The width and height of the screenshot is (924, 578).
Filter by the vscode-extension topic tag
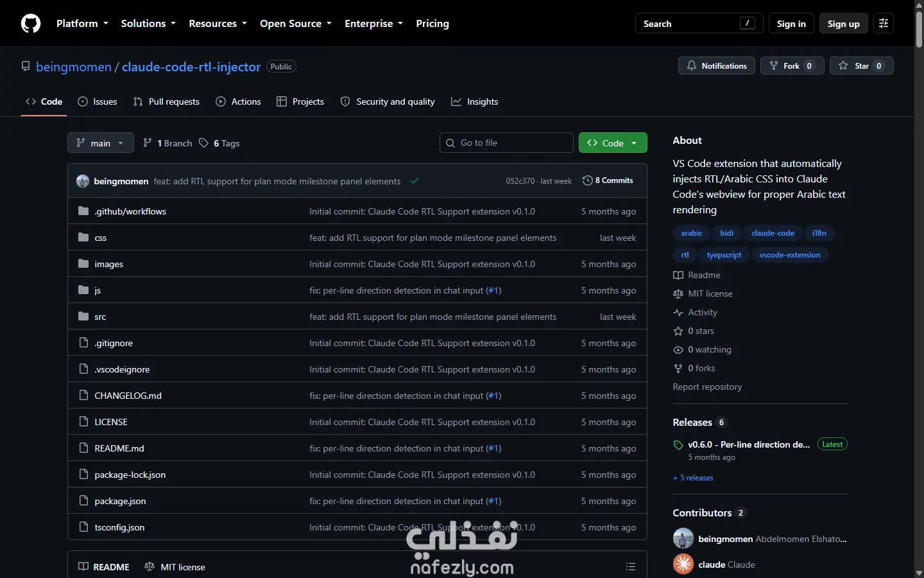click(790, 255)
